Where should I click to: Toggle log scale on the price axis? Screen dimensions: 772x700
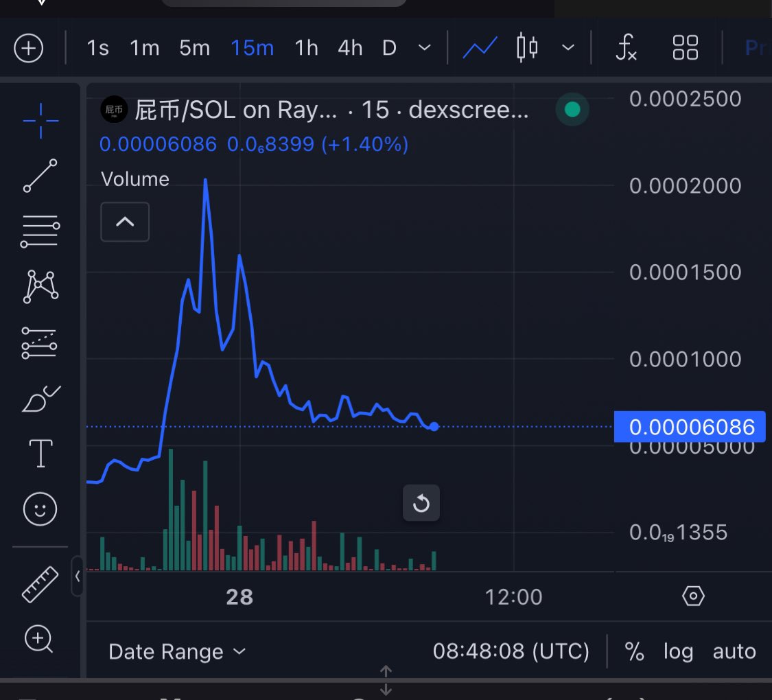[x=678, y=651]
